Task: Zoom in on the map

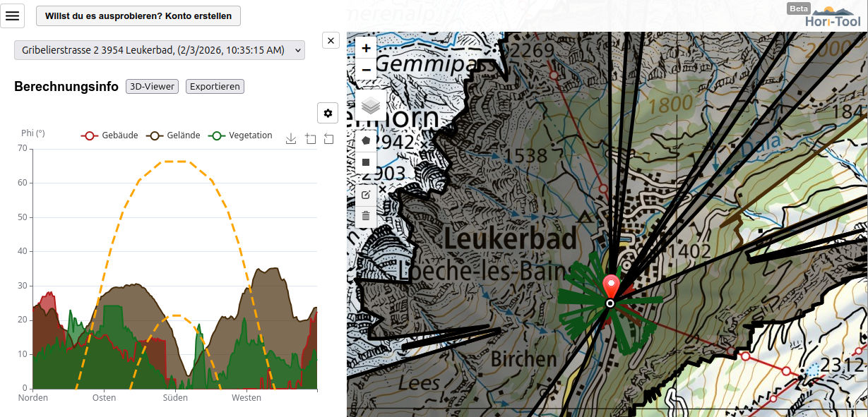Action: [366, 49]
